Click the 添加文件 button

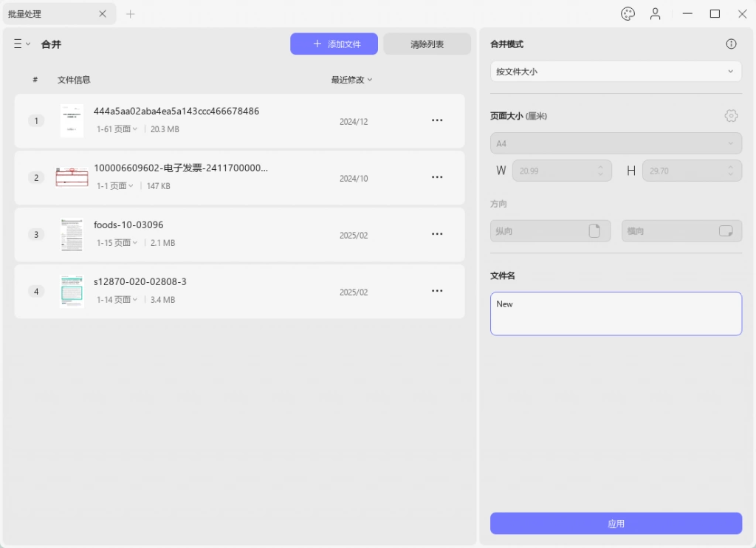(334, 44)
